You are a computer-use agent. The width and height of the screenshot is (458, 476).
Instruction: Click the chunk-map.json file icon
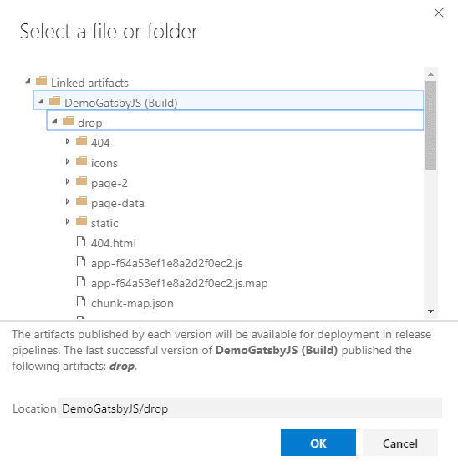(81, 301)
